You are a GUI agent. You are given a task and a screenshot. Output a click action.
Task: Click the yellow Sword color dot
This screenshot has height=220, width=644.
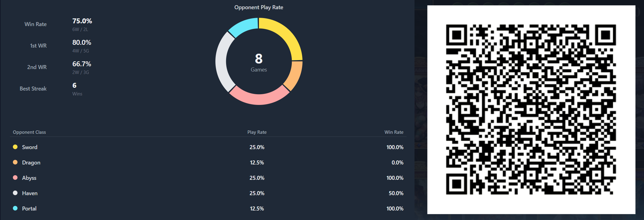coord(15,147)
